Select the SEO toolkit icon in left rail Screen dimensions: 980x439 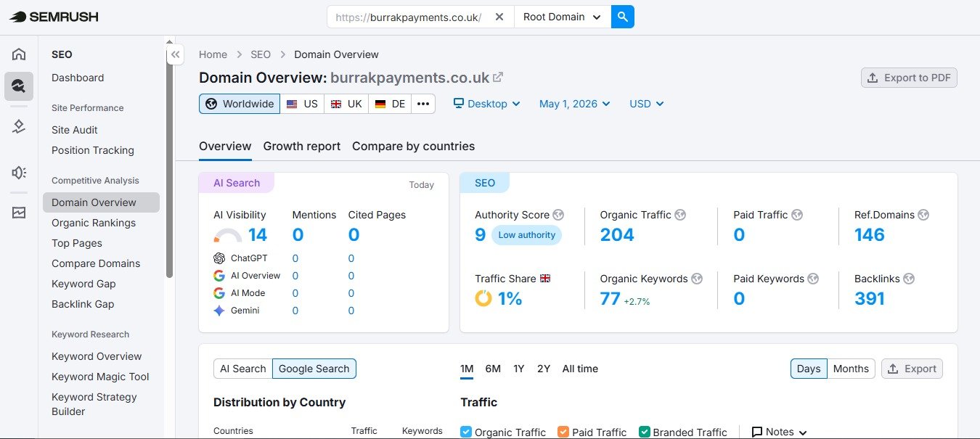point(19,86)
